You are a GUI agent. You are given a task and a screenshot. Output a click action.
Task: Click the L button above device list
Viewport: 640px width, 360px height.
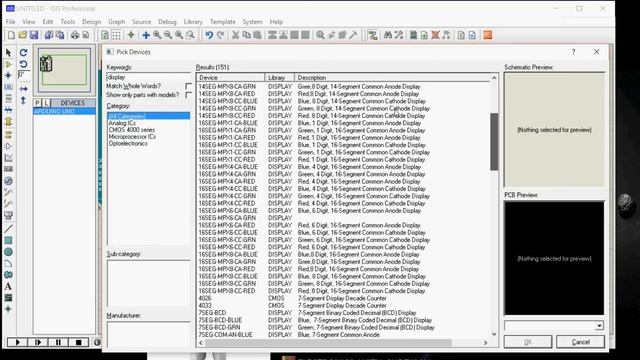point(46,103)
